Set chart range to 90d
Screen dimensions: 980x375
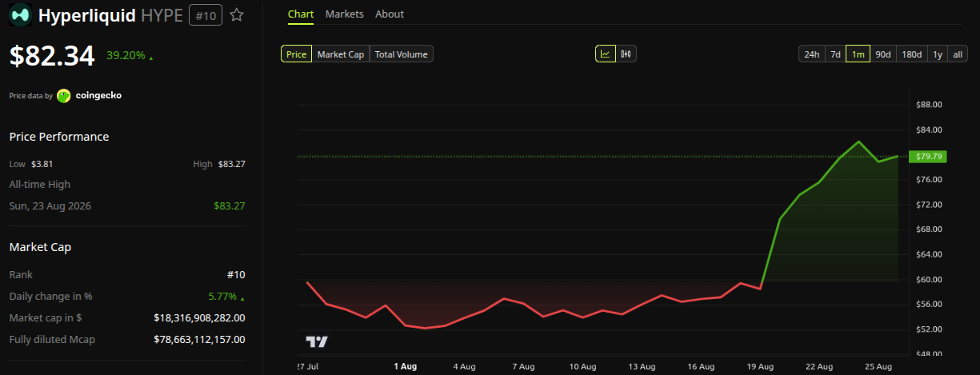coord(883,54)
